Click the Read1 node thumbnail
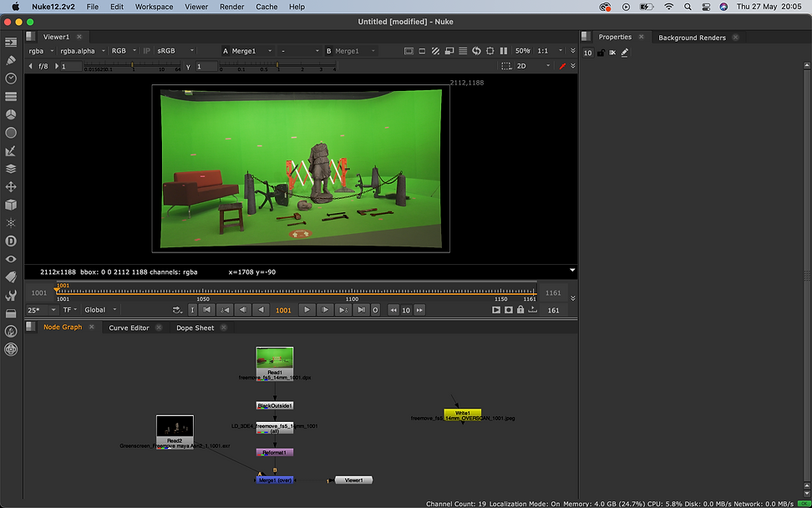 (x=275, y=358)
